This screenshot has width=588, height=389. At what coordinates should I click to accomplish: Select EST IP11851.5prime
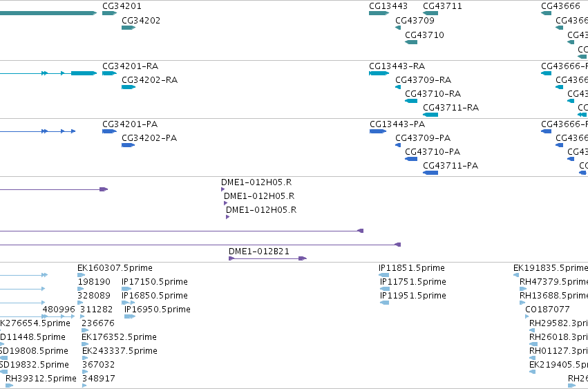[x=412, y=268]
